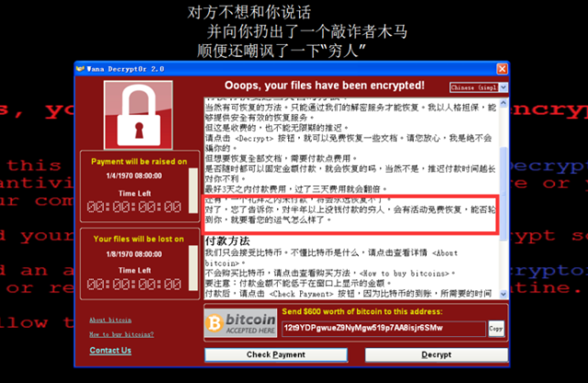Click the Decrypt button

click(436, 355)
